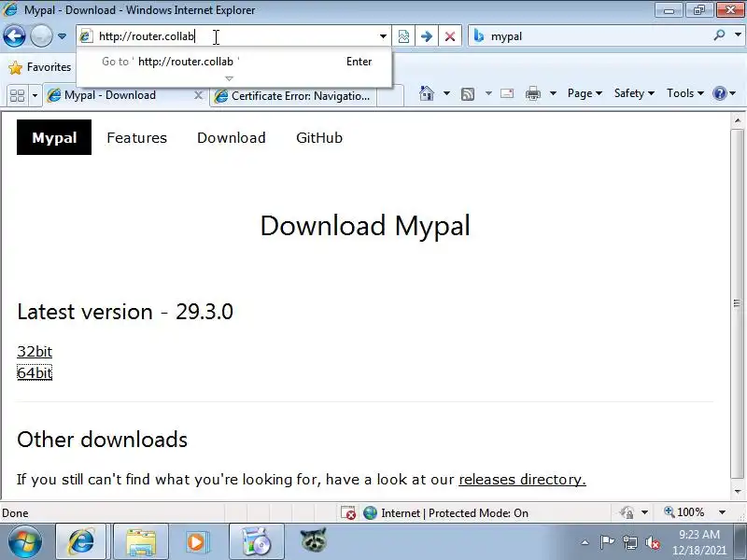747x560 pixels.
Task: Click the InPrivate filtering status icon
Action: tap(627, 512)
